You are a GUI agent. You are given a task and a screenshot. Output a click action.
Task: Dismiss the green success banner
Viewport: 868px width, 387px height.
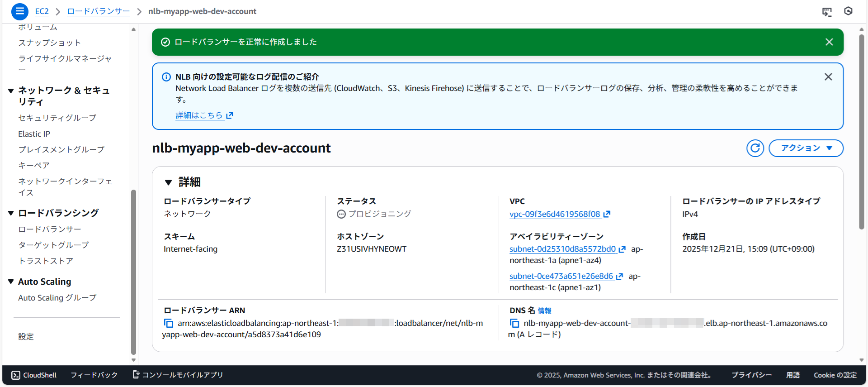tap(829, 42)
